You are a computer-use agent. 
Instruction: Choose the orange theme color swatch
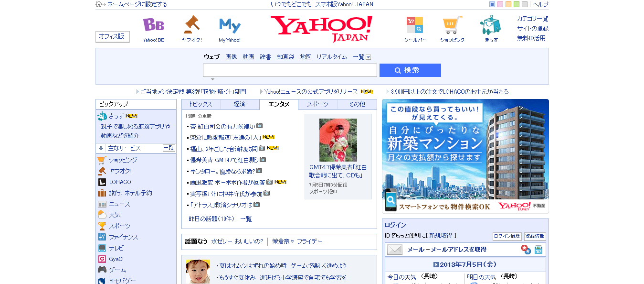pos(508,4)
